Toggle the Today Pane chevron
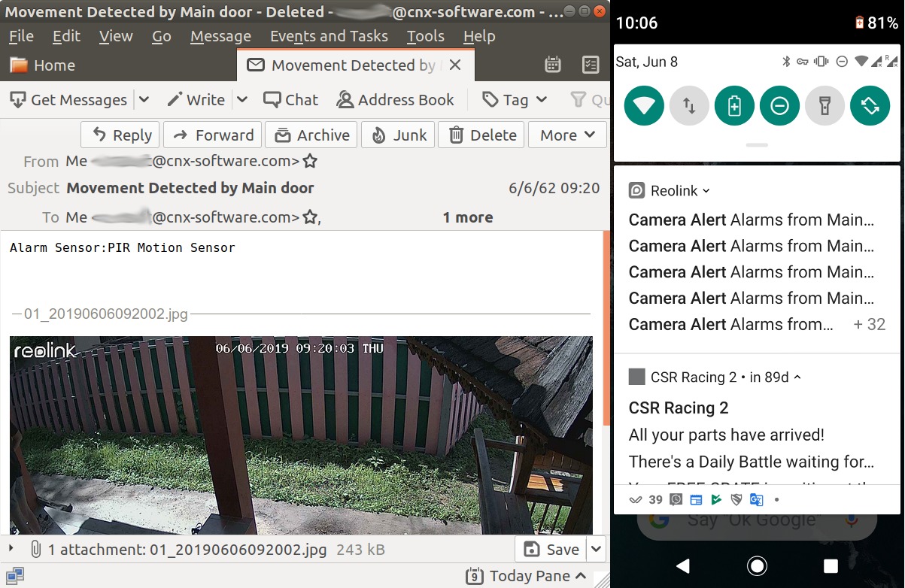This screenshot has height=588, width=905. 580,577
